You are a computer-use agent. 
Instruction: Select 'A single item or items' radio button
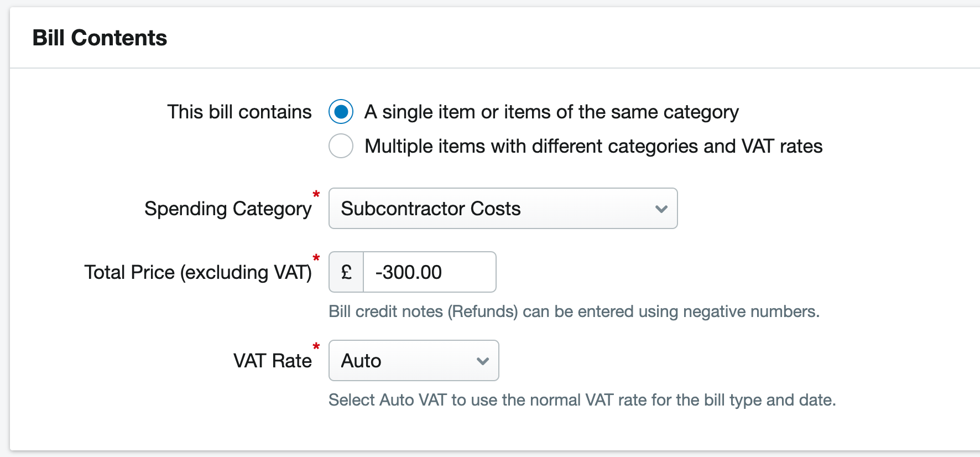[341, 111]
